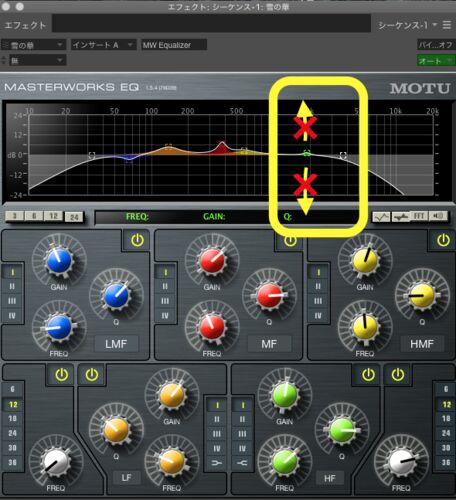Select the HF shelf filter icon
456x500 pixels.
(242, 463)
